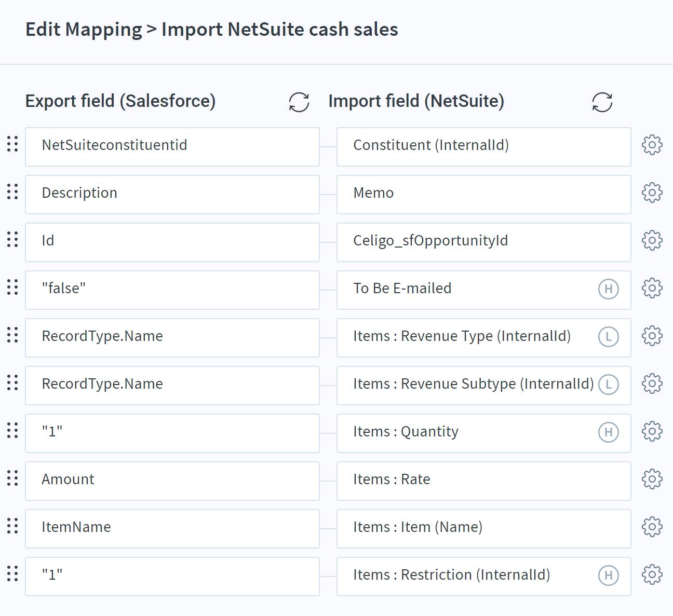The image size is (673, 616).
Task: Click hard-coded H badge on Items : Restriction
Action: [x=609, y=575]
